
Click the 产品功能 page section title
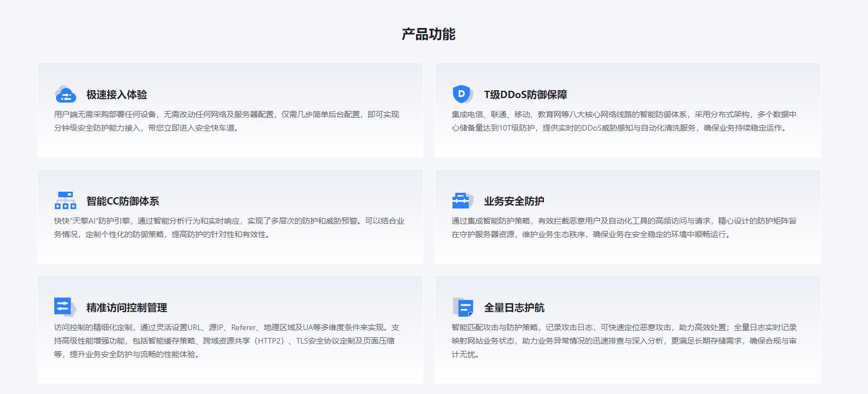coord(428,34)
